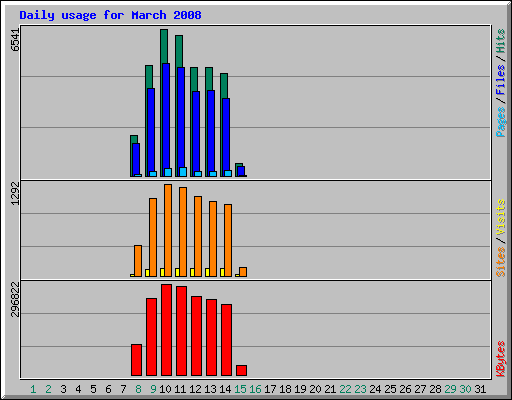Click the orange visits bar for day 14

coord(228,240)
